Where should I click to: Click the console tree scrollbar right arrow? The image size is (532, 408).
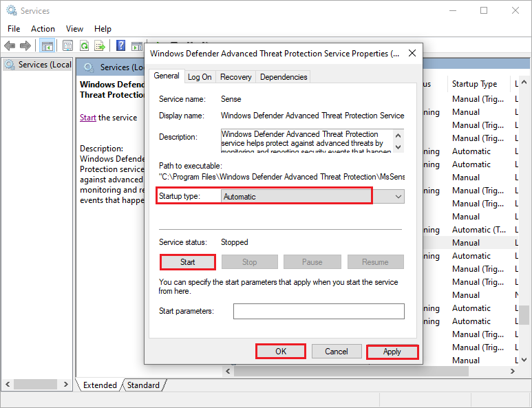tap(66, 385)
